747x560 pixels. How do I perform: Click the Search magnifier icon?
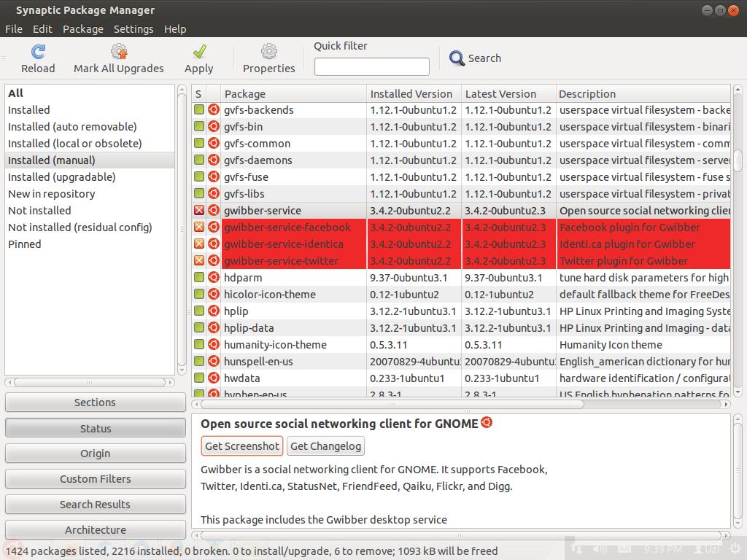click(x=457, y=58)
